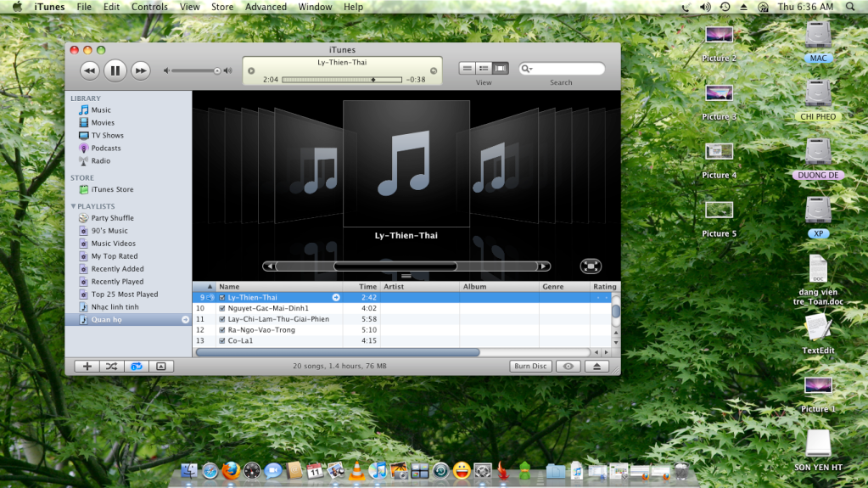The image size is (868, 488).
Task: Click center Ly-Thien-Thai album artwork
Action: 406,164
